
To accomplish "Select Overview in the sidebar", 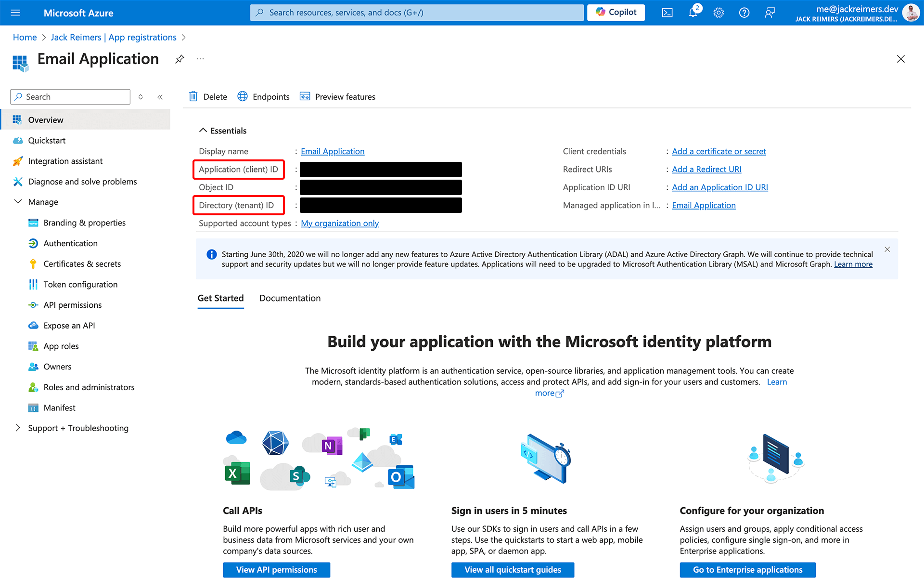I will tap(86, 119).
